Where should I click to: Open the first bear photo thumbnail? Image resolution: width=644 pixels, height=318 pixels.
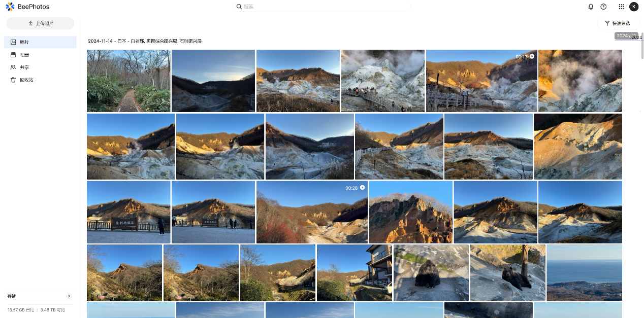[x=431, y=273]
